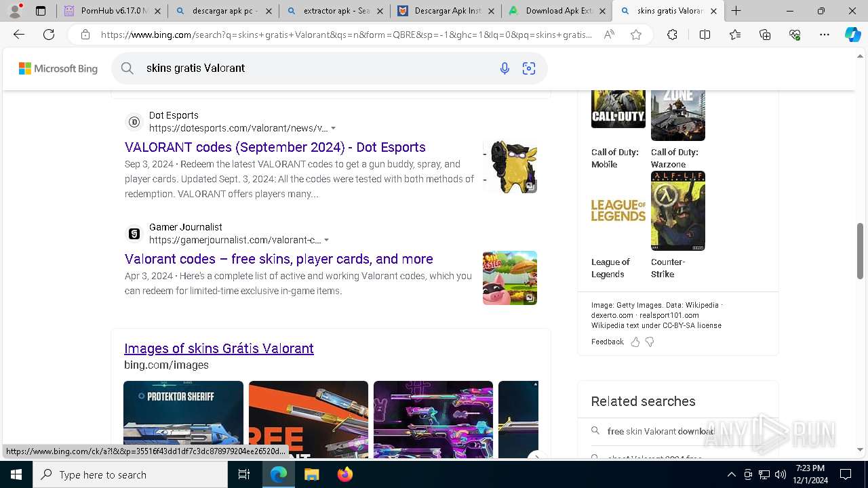The image size is (868, 488).
Task: Launch Firefox from the taskbar
Action: (344, 474)
